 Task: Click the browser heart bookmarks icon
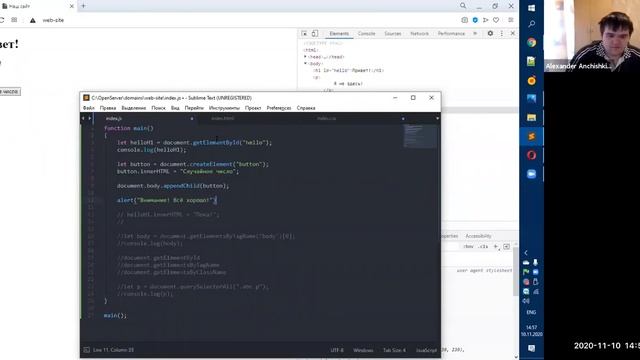(x=496, y=20)
